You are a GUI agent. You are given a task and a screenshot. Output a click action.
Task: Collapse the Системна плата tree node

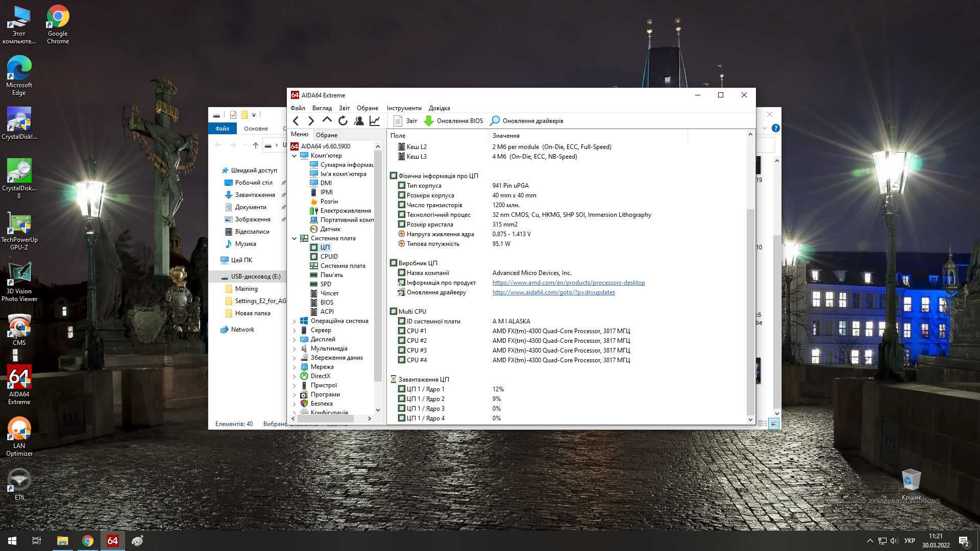(x=295, y=238)
